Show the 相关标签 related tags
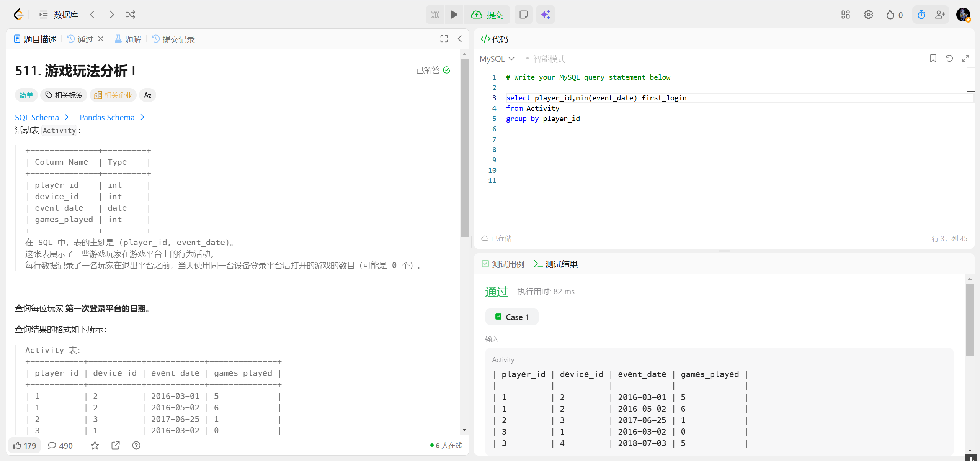Viewport: 980px width, 461px height. tap(64, 95)
